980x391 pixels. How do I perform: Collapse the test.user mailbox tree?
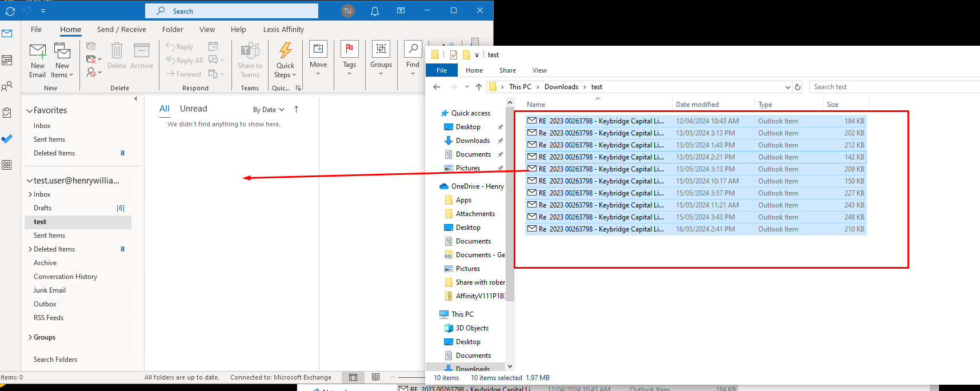click(x=30, y=181)
